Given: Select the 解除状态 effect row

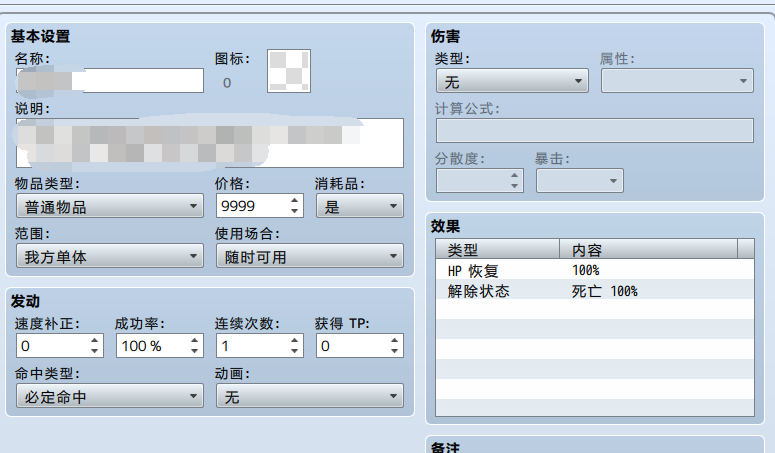Looking at the screenshot, I should 595,290.
